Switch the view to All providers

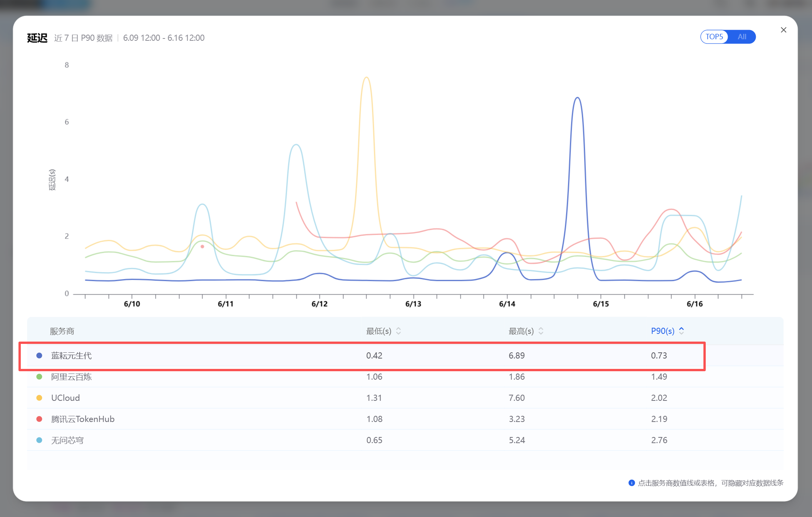(x=742, y=37)
